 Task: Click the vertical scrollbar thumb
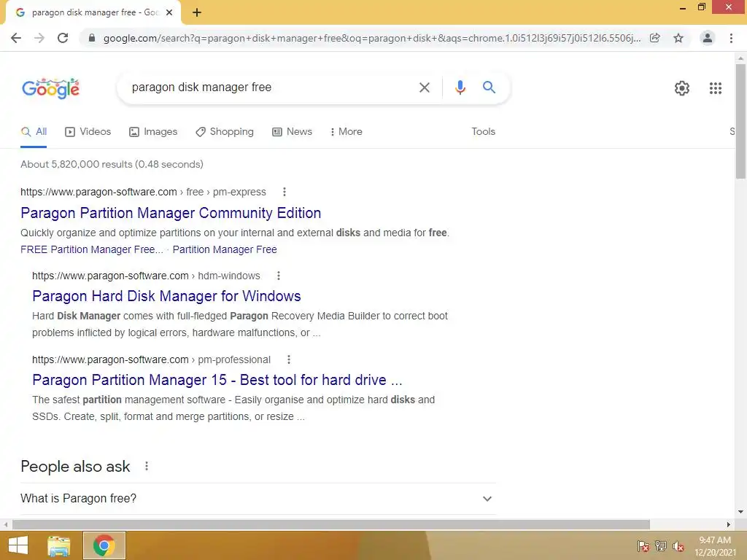740,122
